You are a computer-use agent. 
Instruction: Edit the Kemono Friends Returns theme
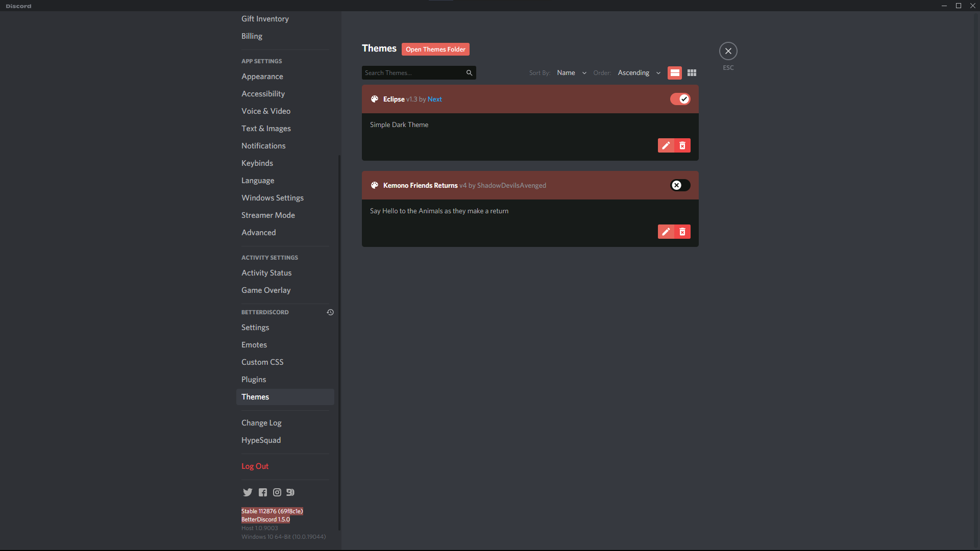click(666, 232)
